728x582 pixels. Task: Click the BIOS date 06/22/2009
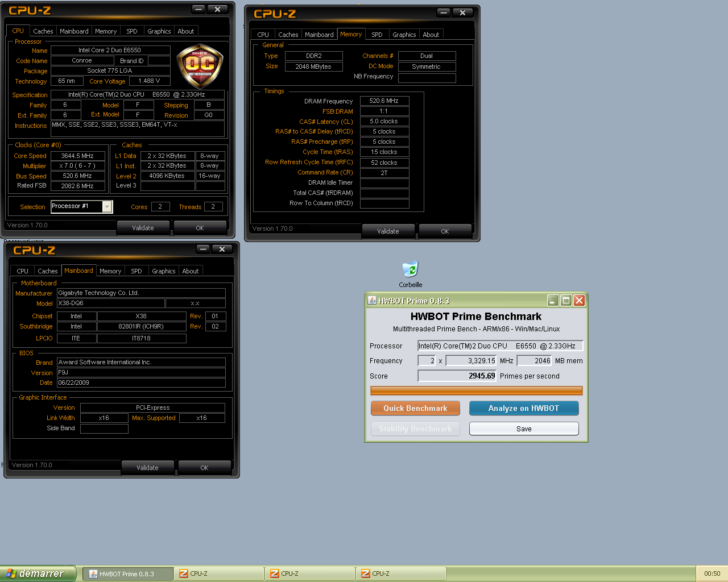[141, 383]
